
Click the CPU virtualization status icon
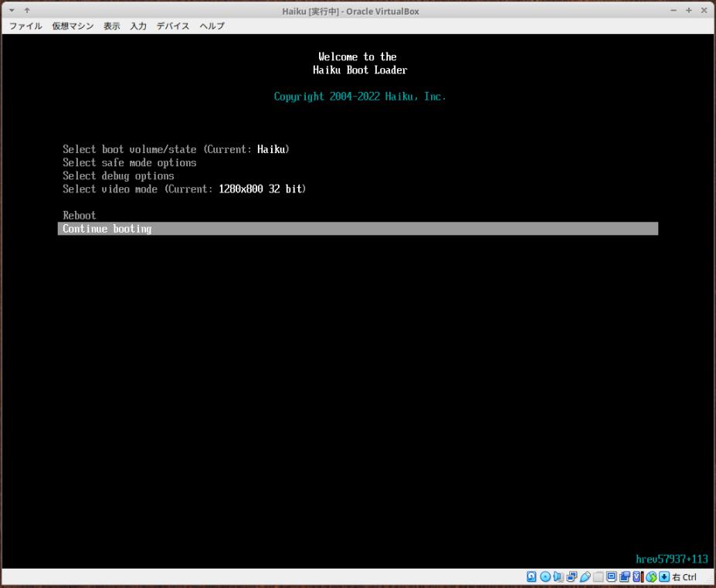click(638, 576)
